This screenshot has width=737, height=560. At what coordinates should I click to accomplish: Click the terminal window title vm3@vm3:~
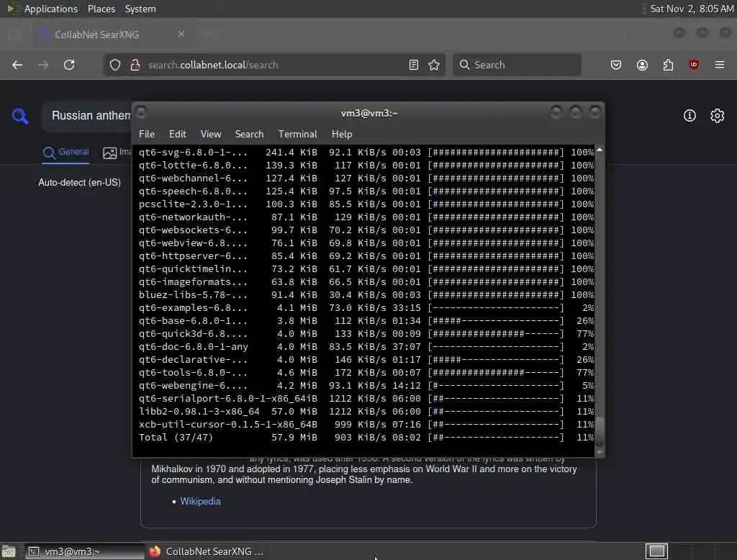coord(369,113)
